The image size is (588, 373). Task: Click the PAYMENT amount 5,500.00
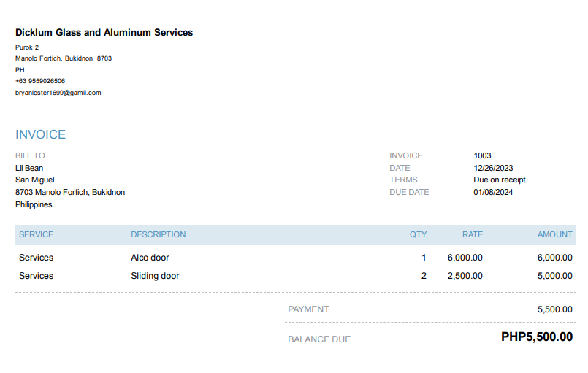554,309
